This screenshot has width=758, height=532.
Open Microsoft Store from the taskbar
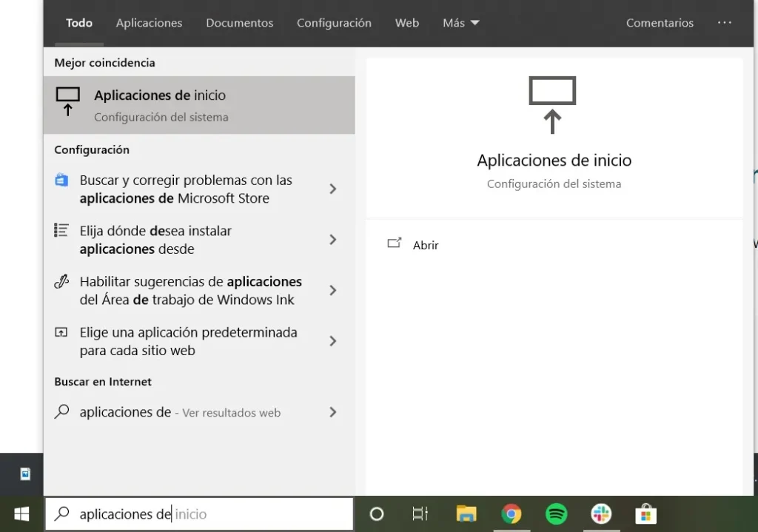coord(645,514)
